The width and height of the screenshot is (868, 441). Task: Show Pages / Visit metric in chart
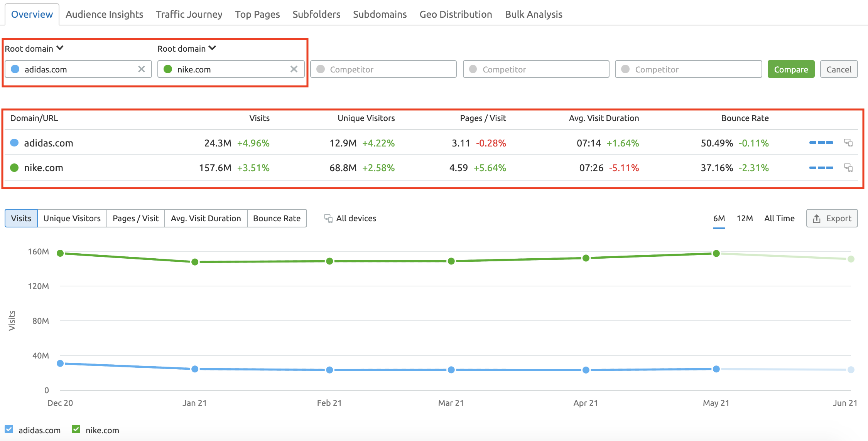136,218
